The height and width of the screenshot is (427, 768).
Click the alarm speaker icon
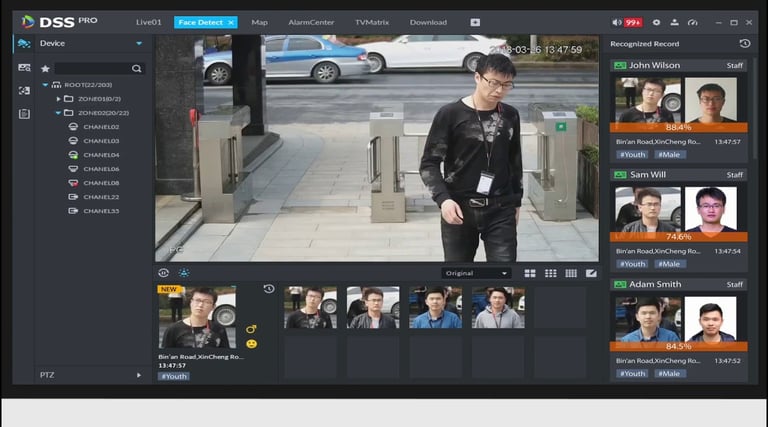click(617, 23)
